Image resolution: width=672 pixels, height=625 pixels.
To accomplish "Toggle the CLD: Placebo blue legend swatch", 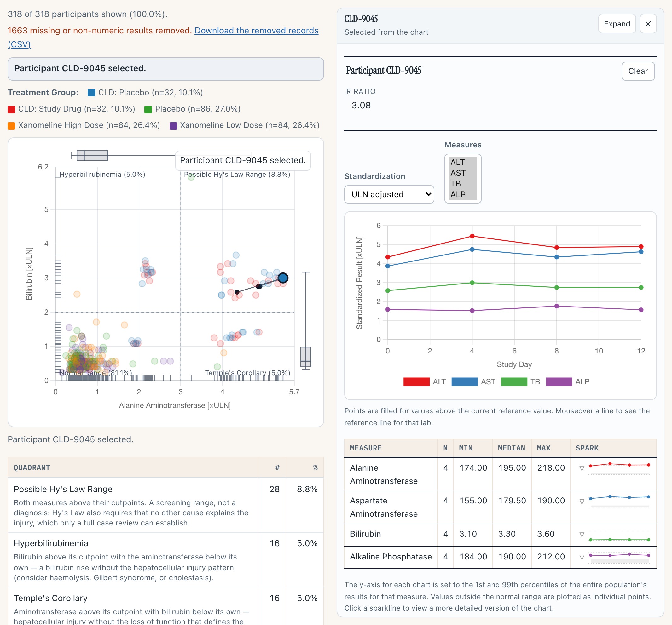I will pyautogui.click(x=91, y=93).
